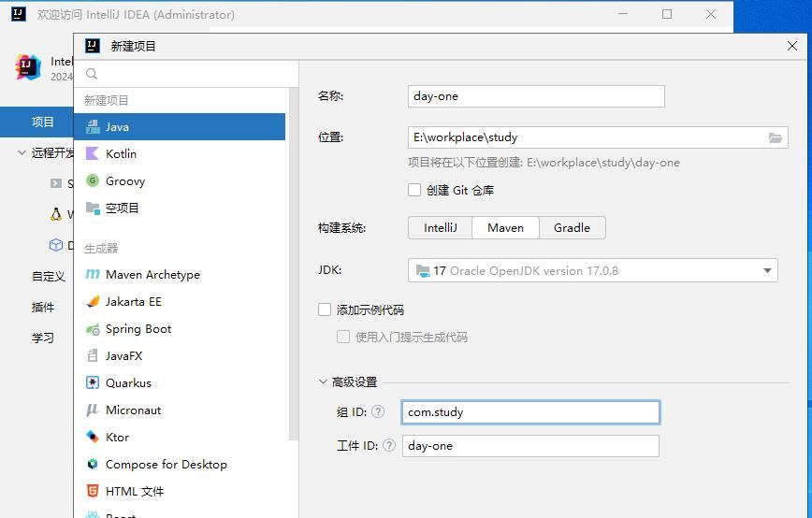
Task: Switch to the 自定义 tab
Action: tap(48, 276)
